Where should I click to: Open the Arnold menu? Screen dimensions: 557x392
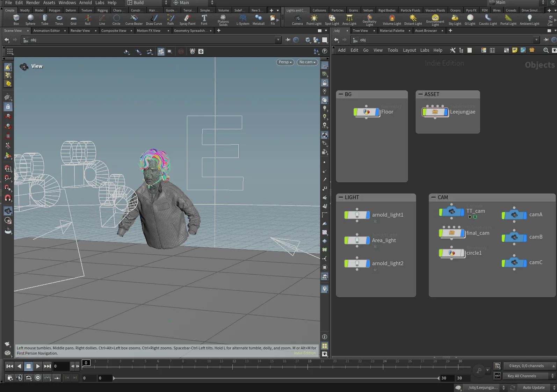(x=85, y=3)
